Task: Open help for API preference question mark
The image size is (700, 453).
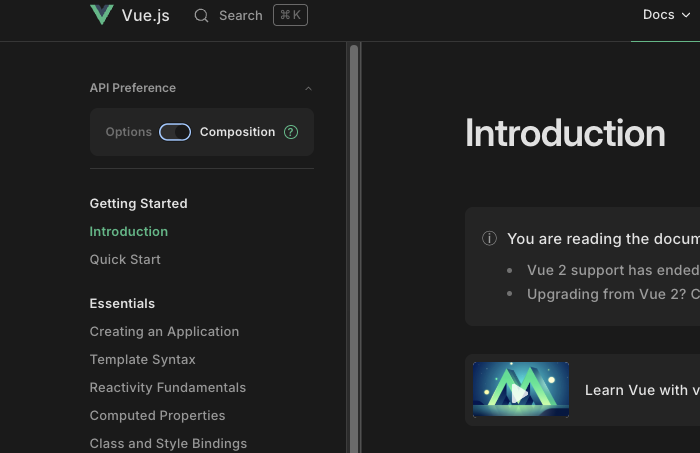Action: click(x=291, y=132)
